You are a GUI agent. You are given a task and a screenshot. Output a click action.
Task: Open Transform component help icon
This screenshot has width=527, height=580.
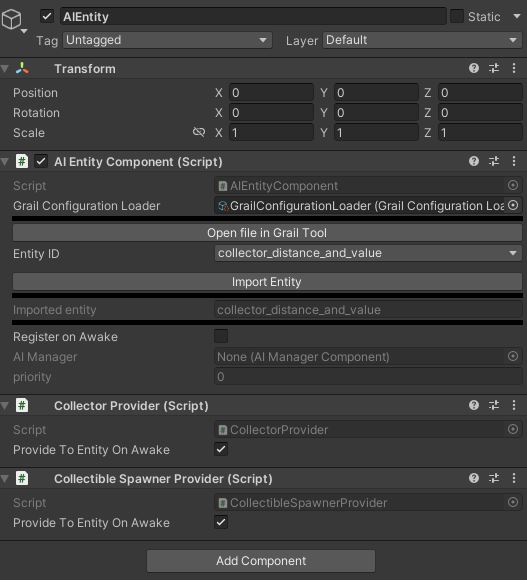473,68
